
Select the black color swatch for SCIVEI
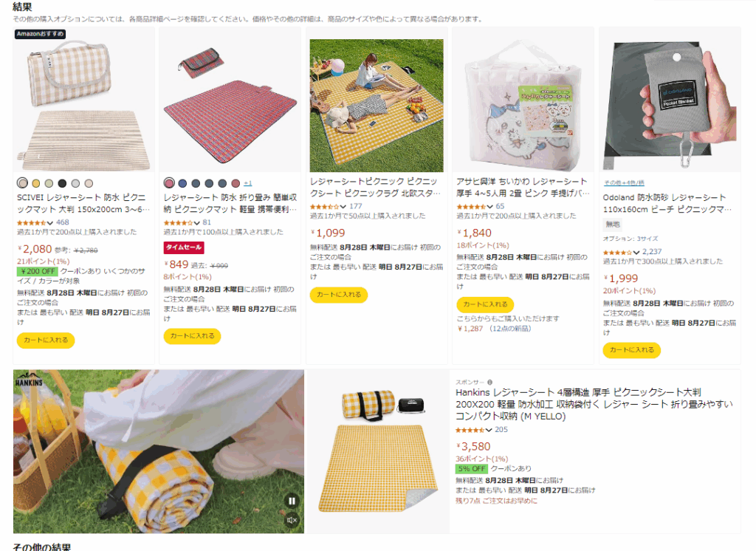[x=62, y=183]
